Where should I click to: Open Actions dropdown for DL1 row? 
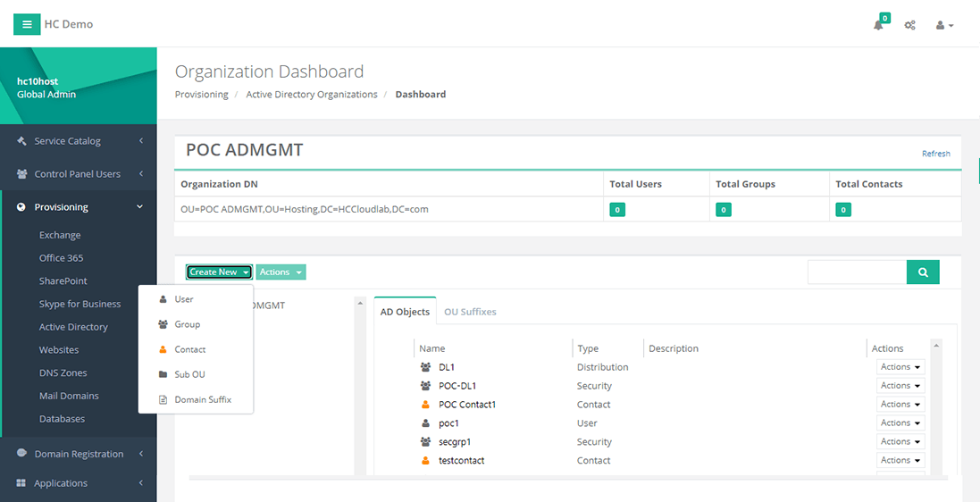point(900,367)
